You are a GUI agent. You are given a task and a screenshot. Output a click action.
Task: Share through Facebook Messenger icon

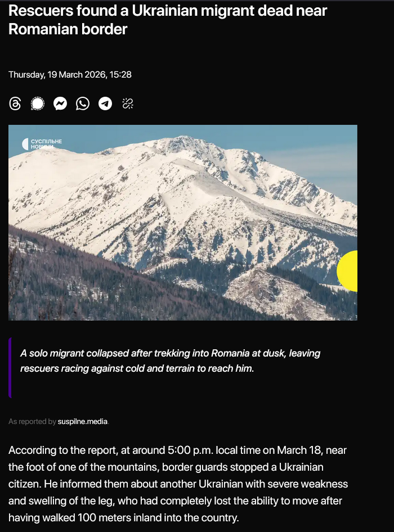(60, 103)
